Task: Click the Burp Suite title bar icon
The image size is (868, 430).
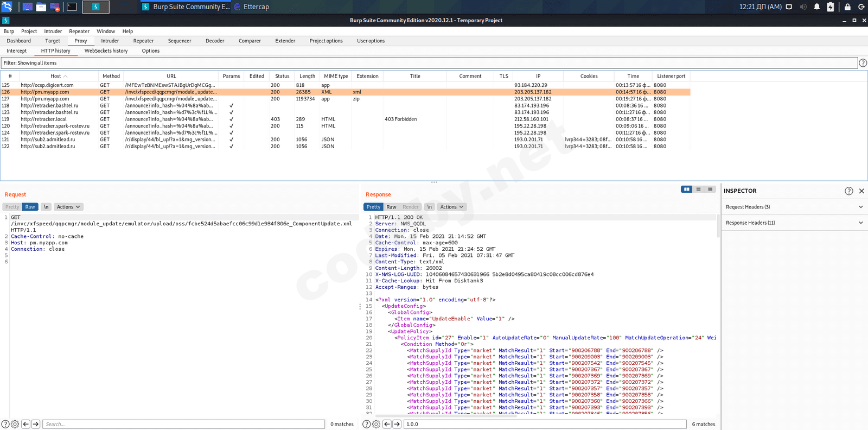Action: [x=5, y=20]
